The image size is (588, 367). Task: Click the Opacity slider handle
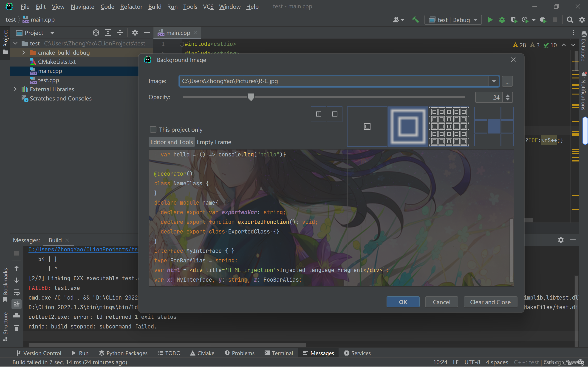(251, 97)
